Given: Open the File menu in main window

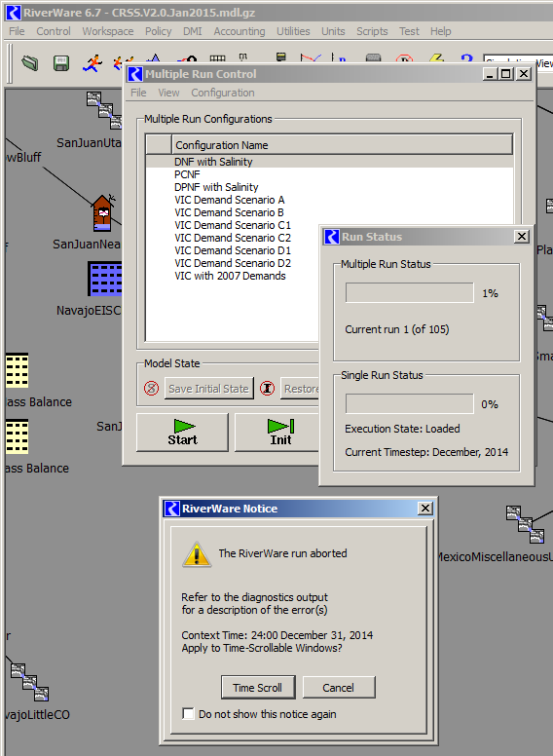Looking at the screenshot, I should pos(17,31).
